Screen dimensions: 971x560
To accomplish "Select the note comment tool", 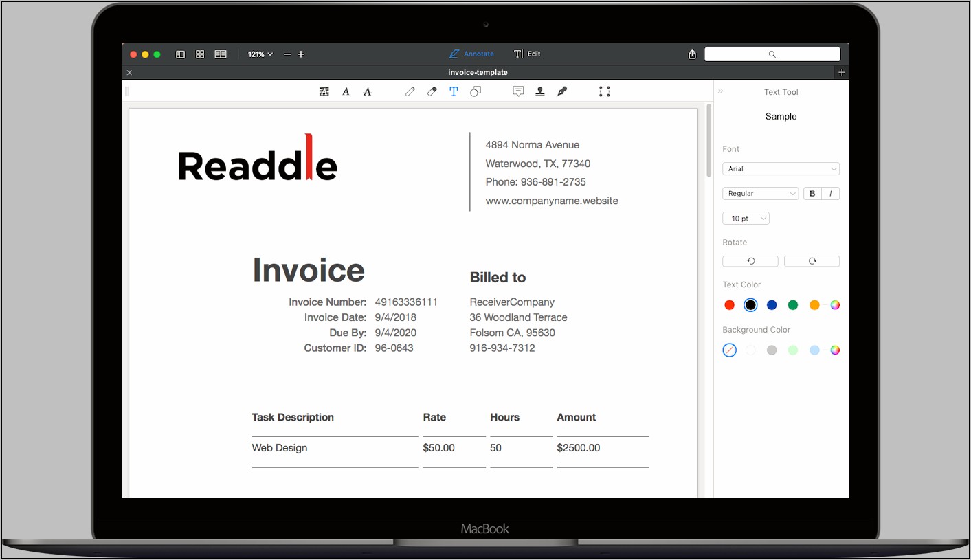I will point(519,91).
